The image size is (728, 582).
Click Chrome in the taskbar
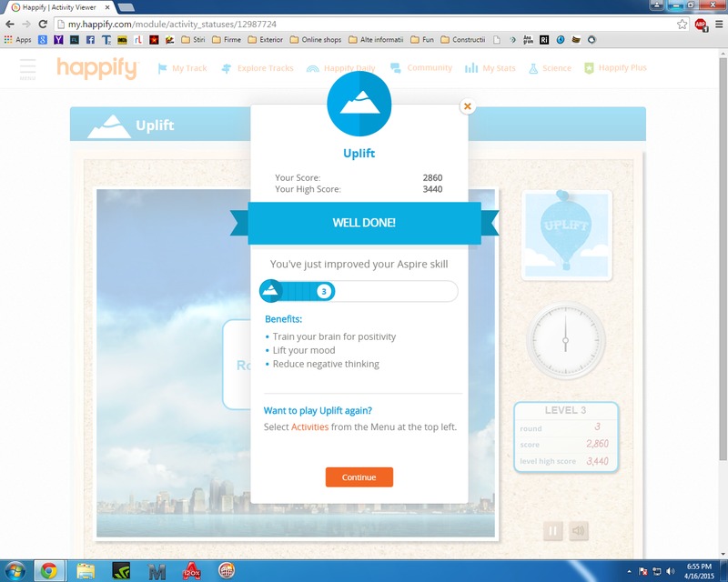(x=49, y=571)
